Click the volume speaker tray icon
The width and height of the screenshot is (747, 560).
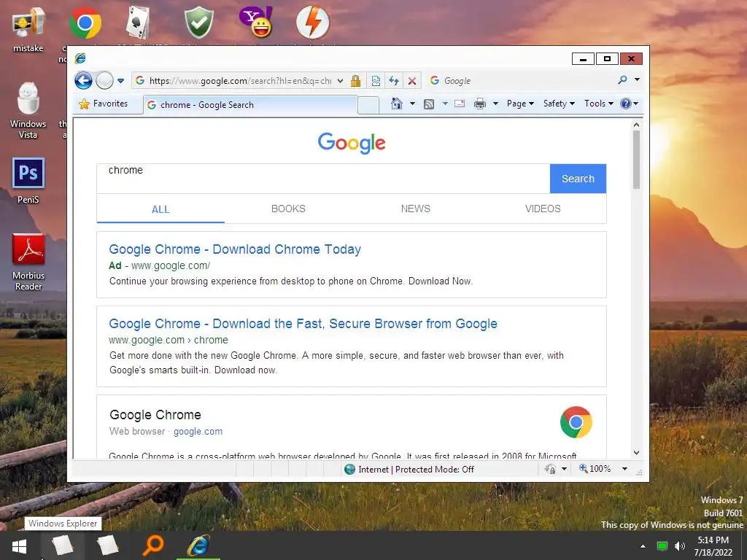680,545
